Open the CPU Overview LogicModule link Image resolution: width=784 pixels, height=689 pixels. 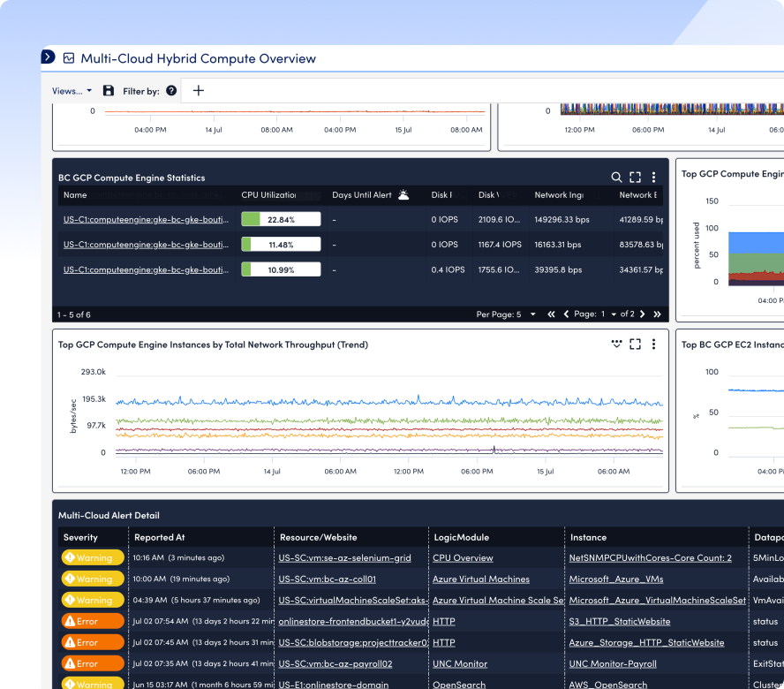(463, 558)
